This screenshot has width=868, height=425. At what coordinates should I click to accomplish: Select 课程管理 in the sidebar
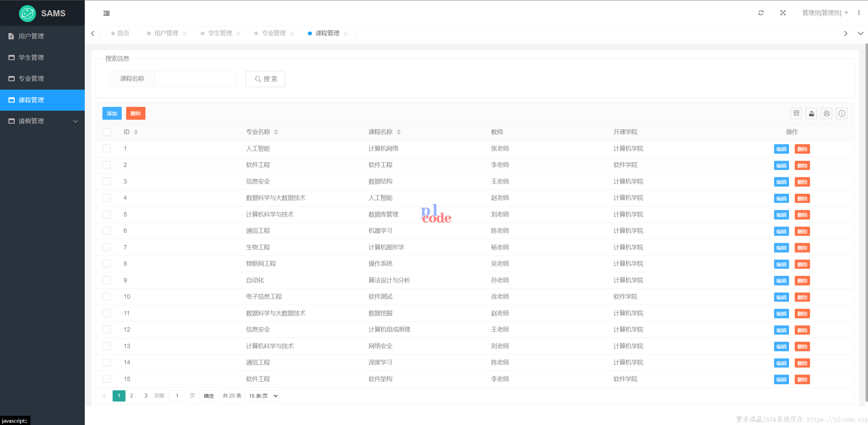coord(42,100)
